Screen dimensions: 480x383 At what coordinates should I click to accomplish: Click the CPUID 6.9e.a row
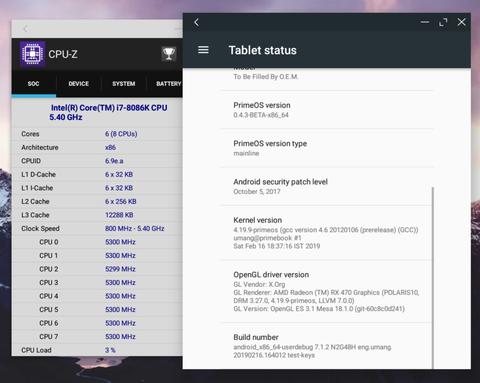97,161
